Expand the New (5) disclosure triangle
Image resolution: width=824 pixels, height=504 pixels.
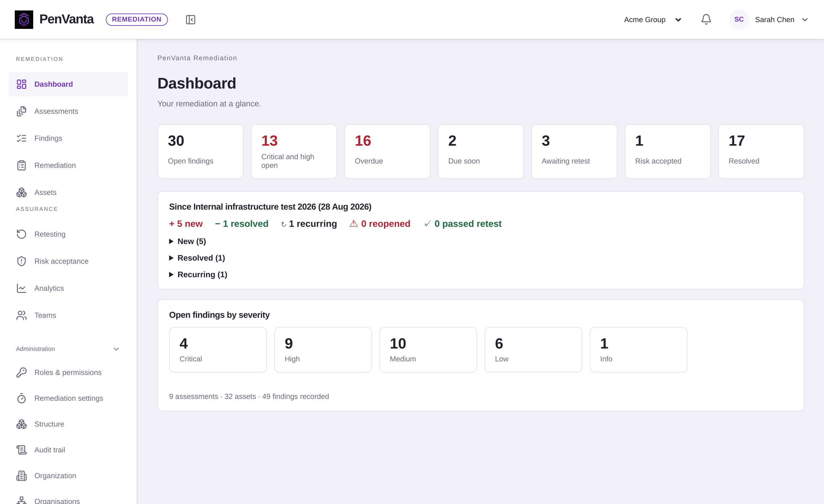coord(171,241)
